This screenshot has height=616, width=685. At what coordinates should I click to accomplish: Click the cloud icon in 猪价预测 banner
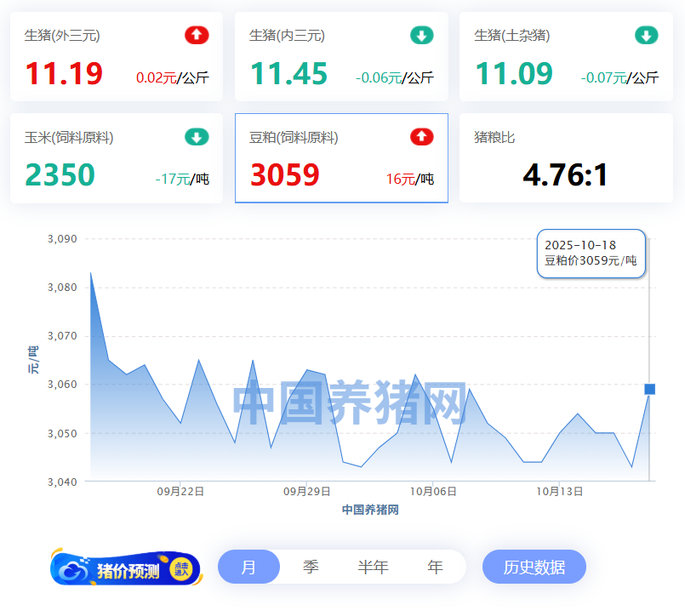click(x=75, y=569)
